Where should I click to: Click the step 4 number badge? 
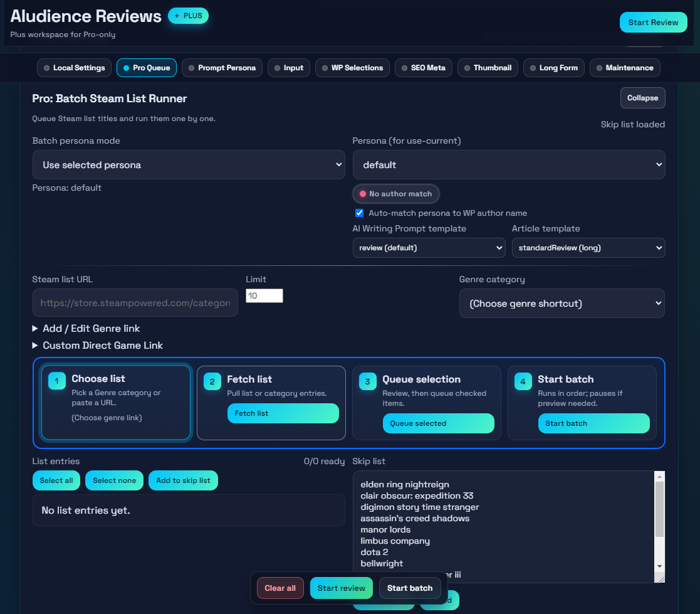[523, 381]
